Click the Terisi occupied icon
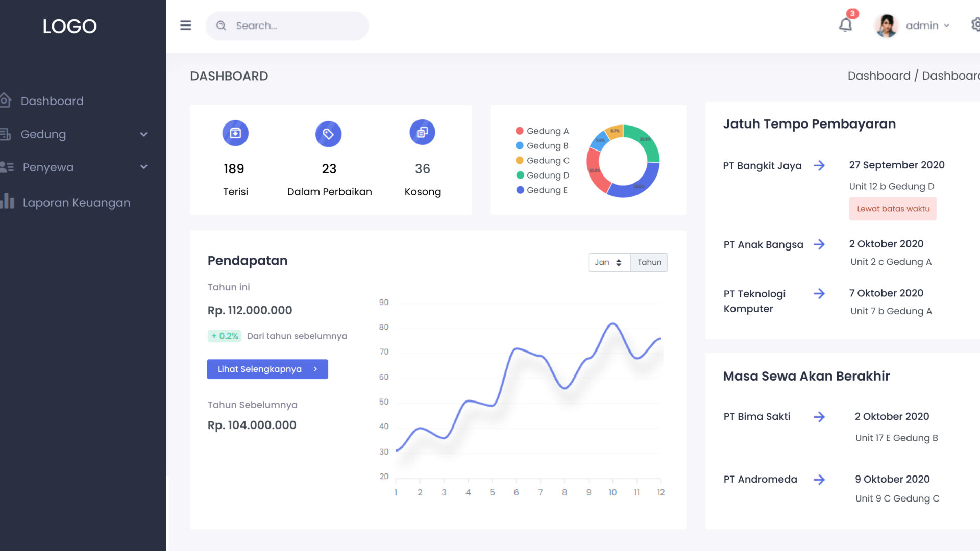980x551 pixels. coord(235,133)
